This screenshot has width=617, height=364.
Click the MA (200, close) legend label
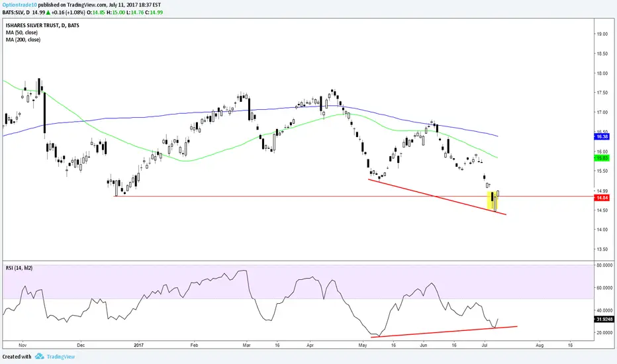point(23,39)
